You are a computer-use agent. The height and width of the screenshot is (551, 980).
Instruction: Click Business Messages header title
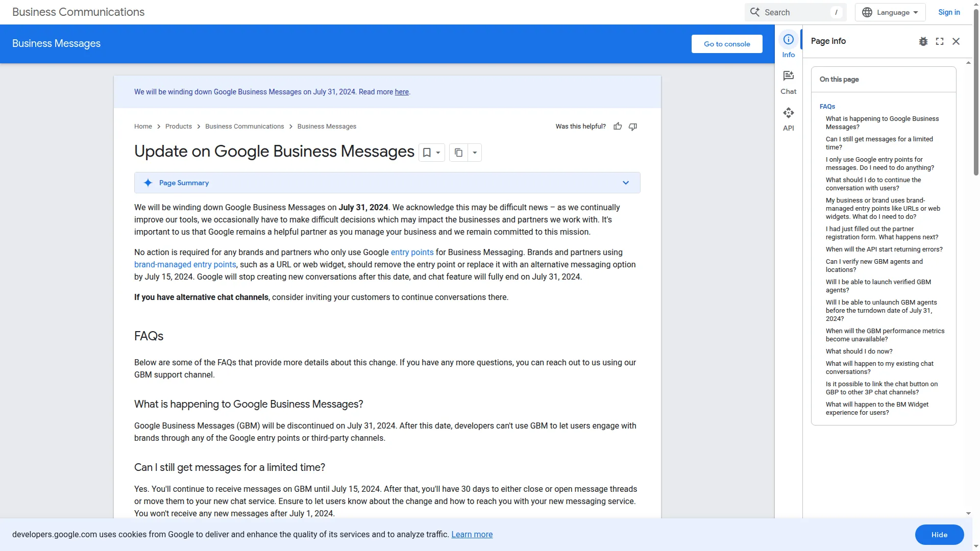[56, 43]
